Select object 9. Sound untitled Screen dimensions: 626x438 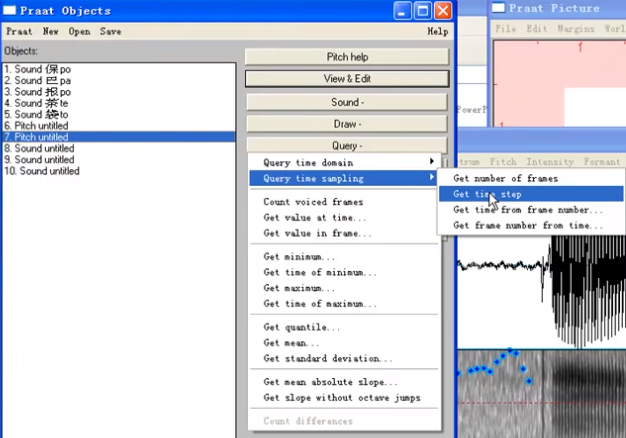point(119,160)
